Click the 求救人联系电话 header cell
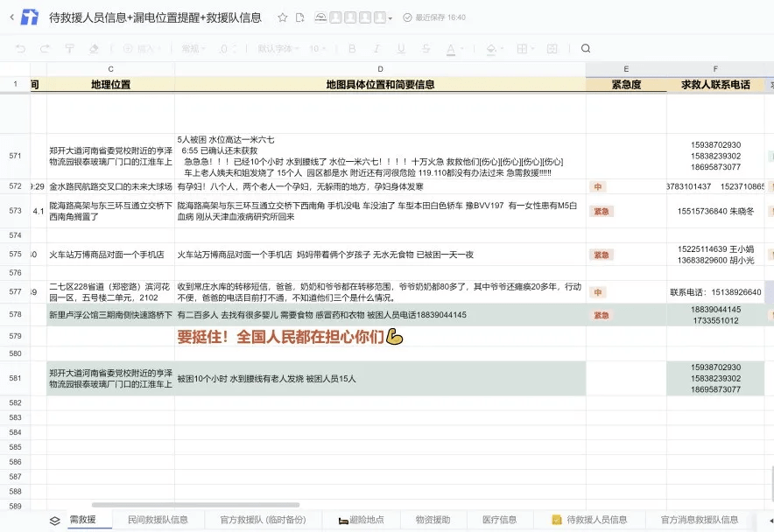The height and width of the screenshot is (532, 774). point(715,84)
